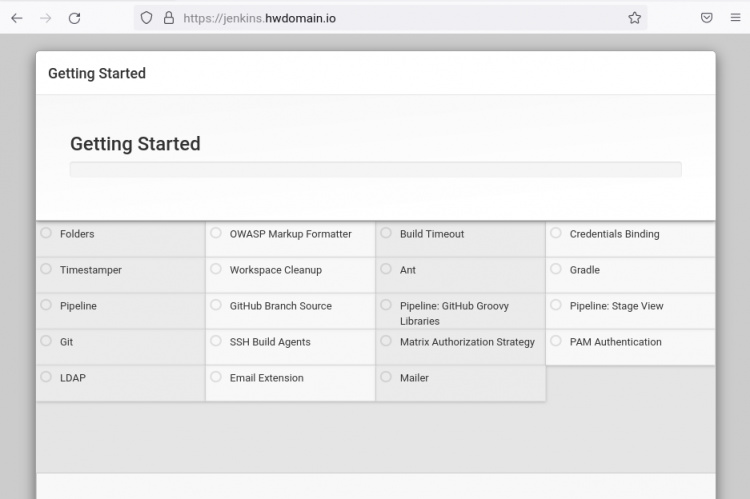
Task: Click the Gradle plugin status circle
Action: coord(556,269)
